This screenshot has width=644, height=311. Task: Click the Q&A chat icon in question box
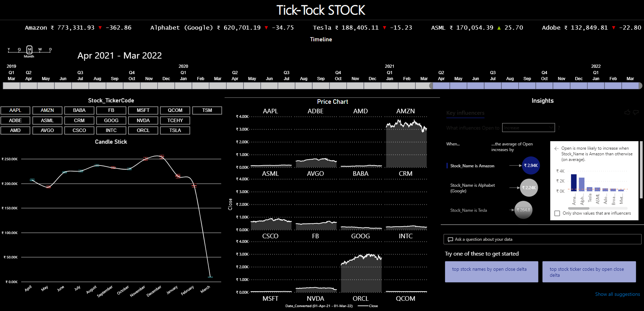[450, 239]
